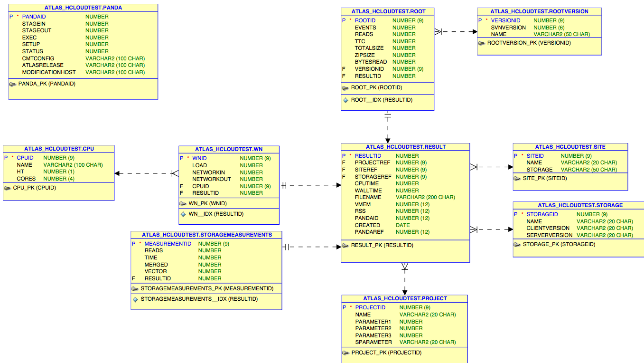Image resolution: width=644 pixels, height=363 pixels.
Task: Click the key icon beside PANDA_PK (PANDAID)
Action: pyautogui.click(x=13, y=84)
